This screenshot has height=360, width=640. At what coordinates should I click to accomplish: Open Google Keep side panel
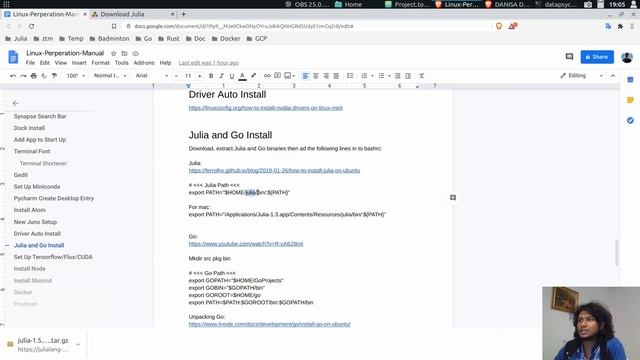(630, 100)
